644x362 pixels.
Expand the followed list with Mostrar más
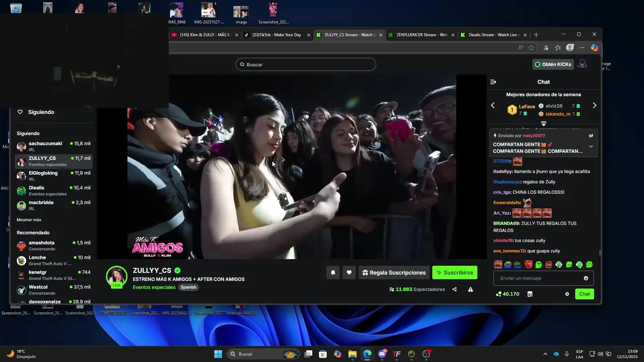coord(29,220)
